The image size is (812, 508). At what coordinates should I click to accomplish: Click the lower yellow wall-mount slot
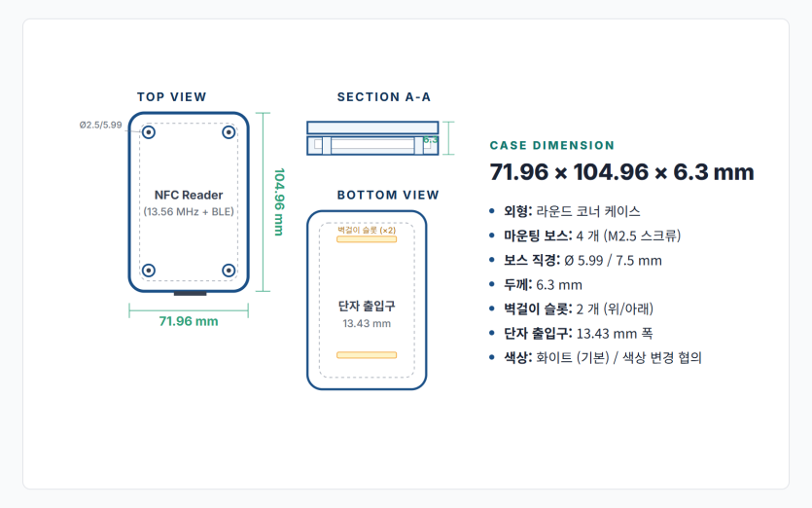point(367,355)
